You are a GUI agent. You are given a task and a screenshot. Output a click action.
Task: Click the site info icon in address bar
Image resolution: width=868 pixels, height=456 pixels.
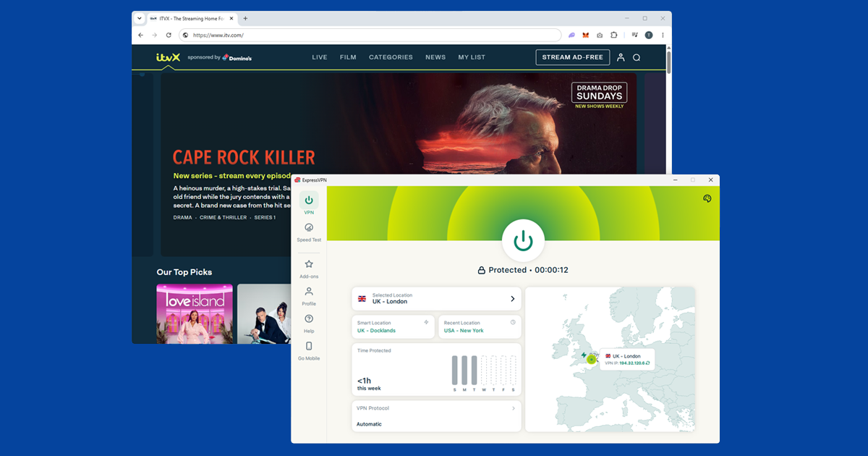[x=185, y=35]
